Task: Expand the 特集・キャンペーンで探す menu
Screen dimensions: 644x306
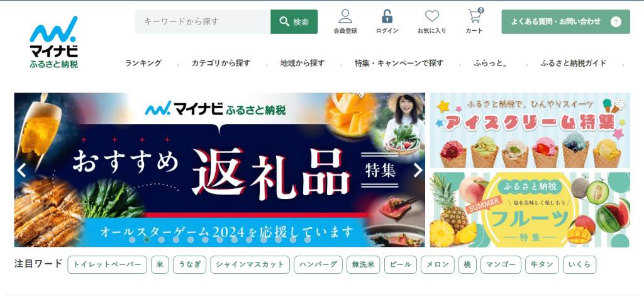Action: coord(399,63)
